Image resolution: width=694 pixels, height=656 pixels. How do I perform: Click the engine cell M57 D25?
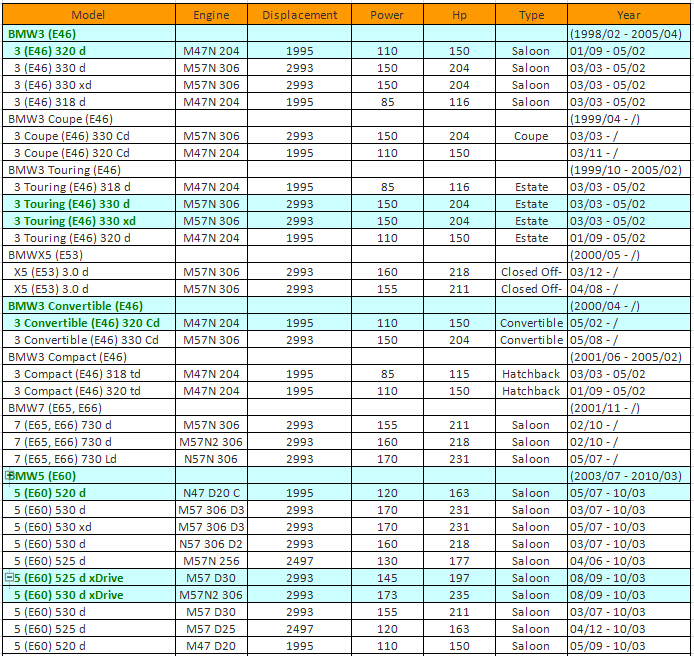click(211, 629)
